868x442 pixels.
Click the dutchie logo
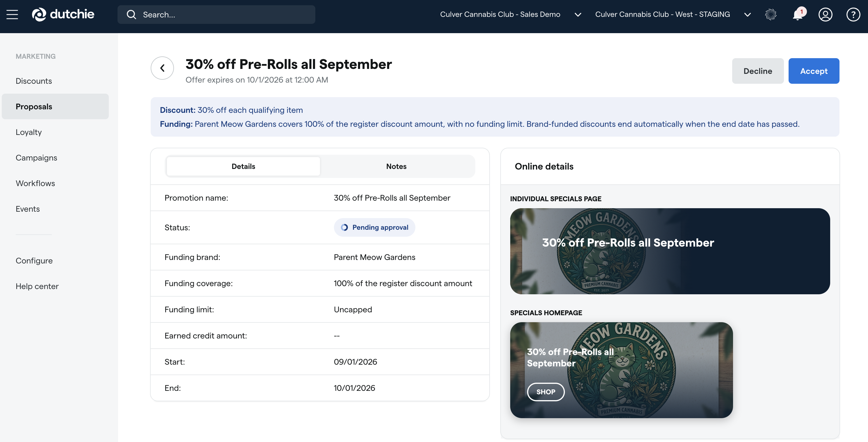coord(63,15)
